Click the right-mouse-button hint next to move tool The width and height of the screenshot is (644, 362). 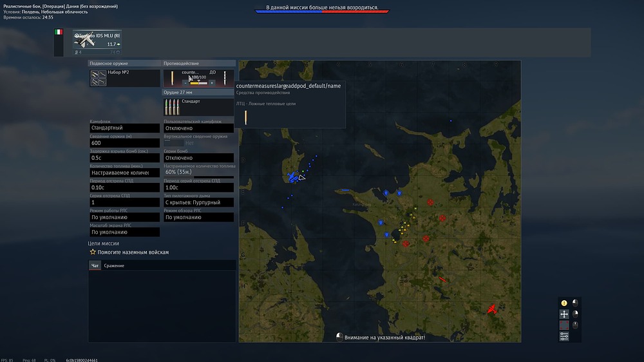575,314
